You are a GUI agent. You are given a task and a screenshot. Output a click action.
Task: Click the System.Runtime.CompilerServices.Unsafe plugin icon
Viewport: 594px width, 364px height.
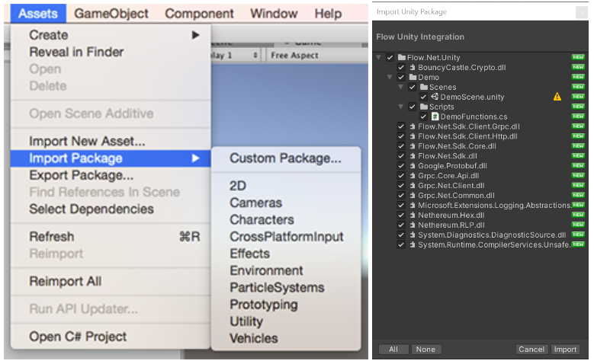pos(413,244)
